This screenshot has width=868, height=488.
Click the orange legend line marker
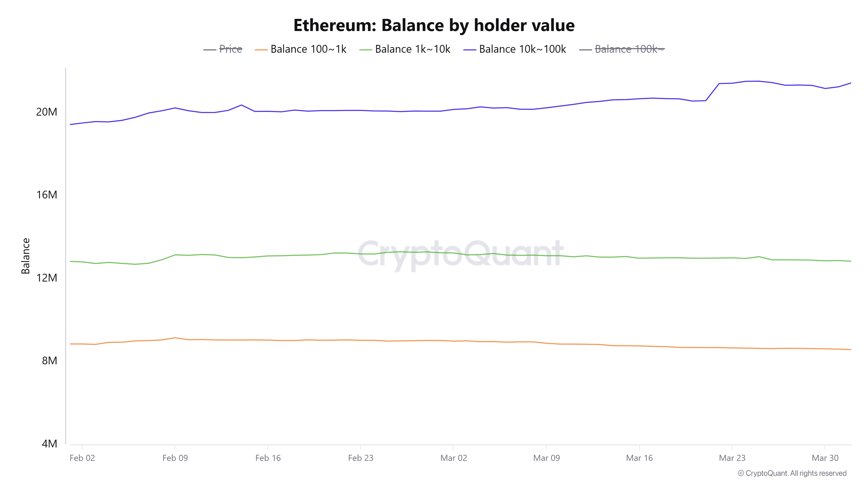click(x=261, y=50)
